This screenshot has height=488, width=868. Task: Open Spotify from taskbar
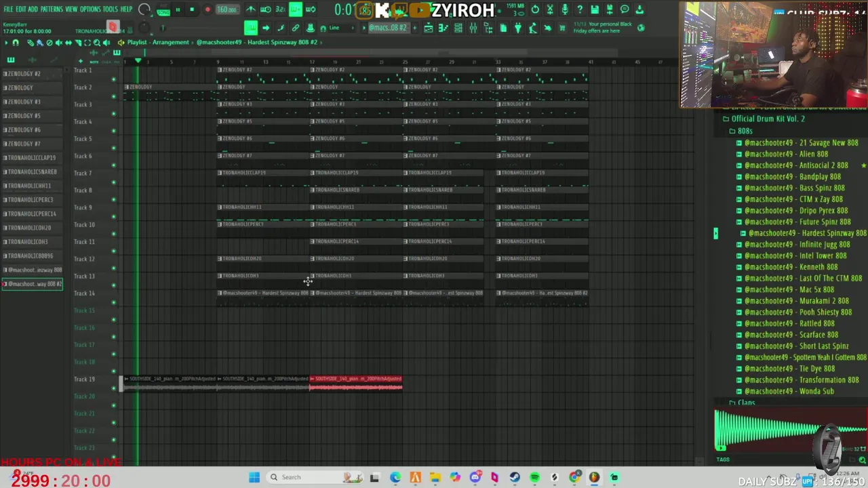(534, 477)
